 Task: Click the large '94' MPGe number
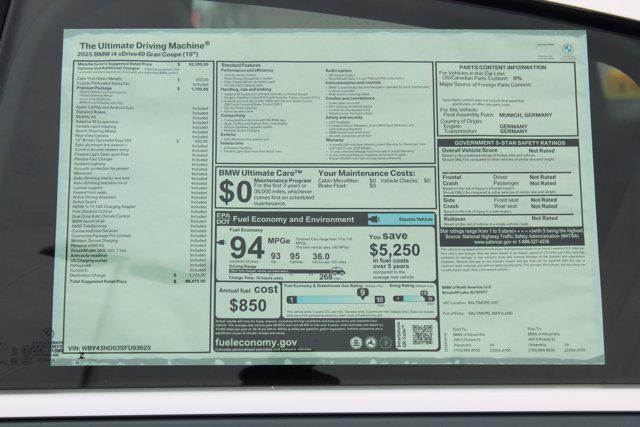point(247,248)
